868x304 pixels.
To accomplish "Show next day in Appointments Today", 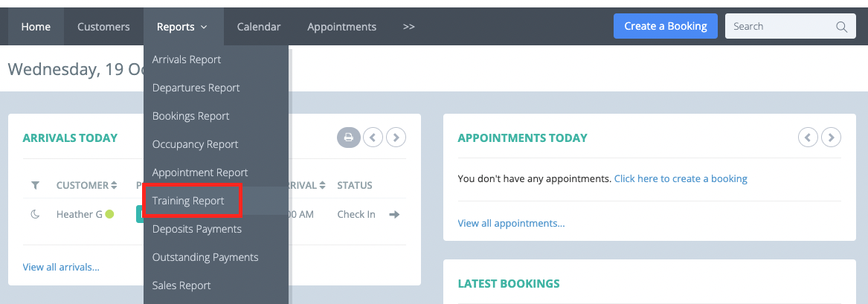I will (x=831, y=137).
